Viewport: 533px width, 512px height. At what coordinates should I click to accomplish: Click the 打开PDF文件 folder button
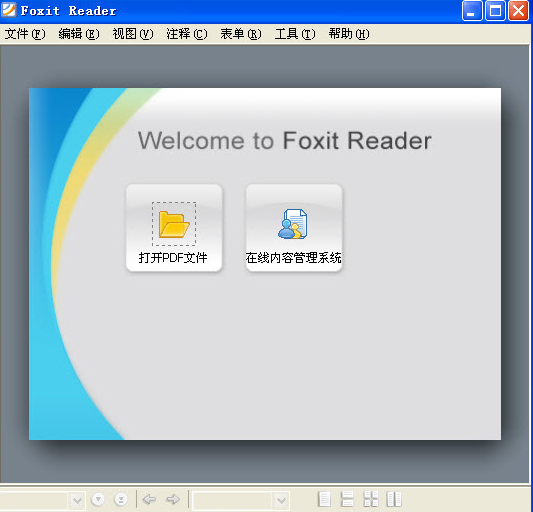coord(174,228)
